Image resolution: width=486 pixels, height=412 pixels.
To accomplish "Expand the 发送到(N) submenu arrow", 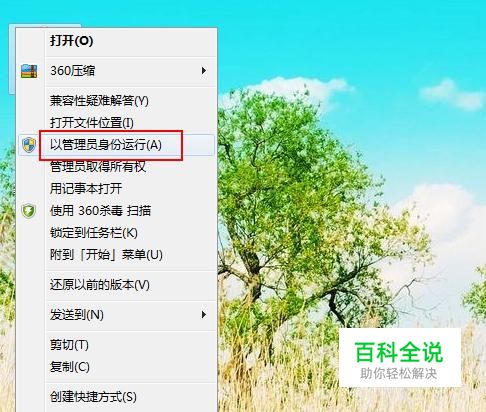I will [x=203, y=315].
